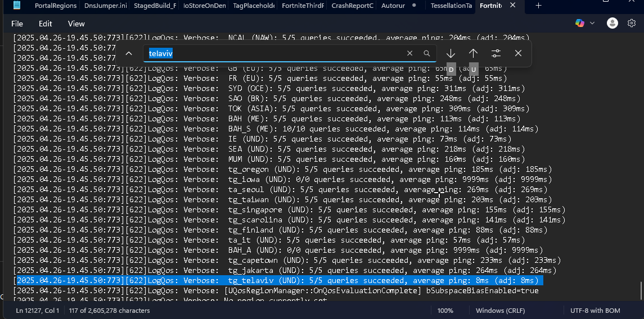Open the Notepad app icon in title bar

[17, 5]
